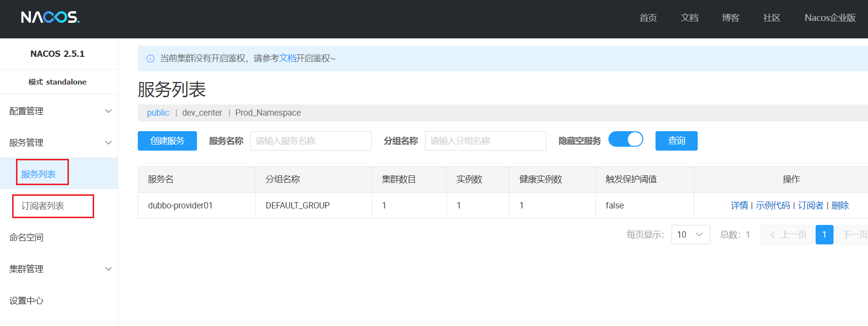The height and width of the screenshot is (326, 868).
Task: Click the 创建服务 button
Action: [x=167, y=141]
